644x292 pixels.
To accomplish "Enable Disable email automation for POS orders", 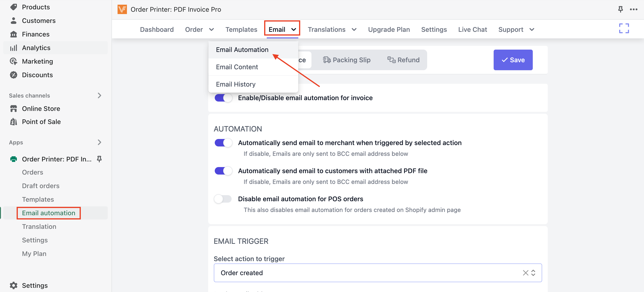I will coord(223,199).
